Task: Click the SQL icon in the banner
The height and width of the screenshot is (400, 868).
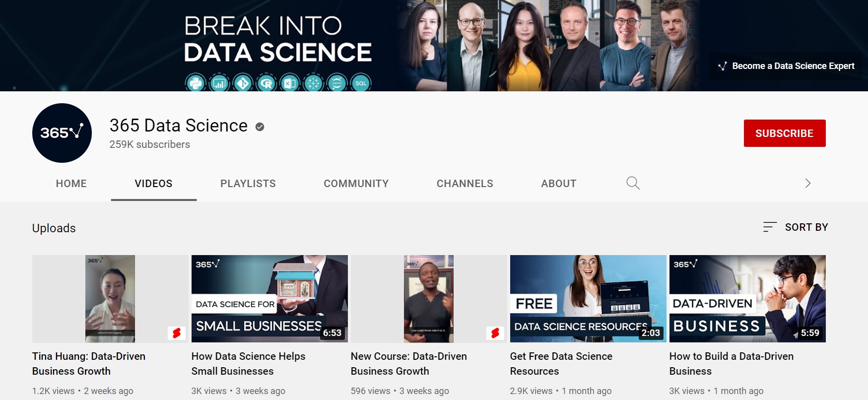Action: click(361, 83)
